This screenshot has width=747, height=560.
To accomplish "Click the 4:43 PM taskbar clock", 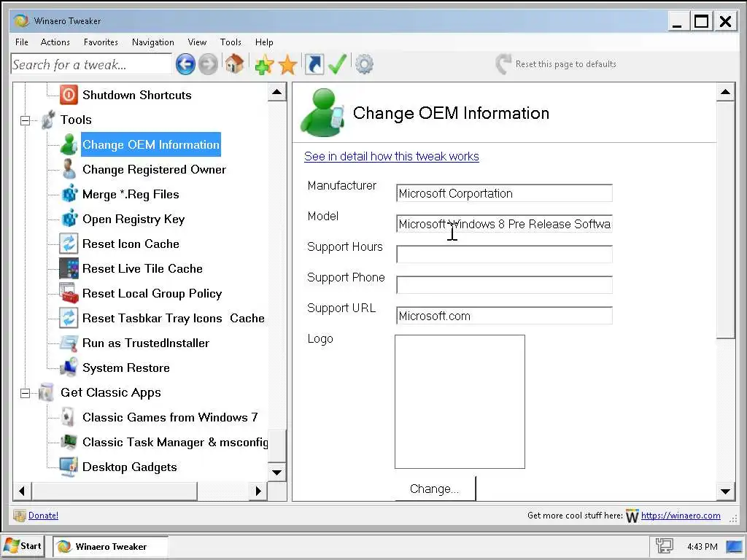I will [703, 547].
